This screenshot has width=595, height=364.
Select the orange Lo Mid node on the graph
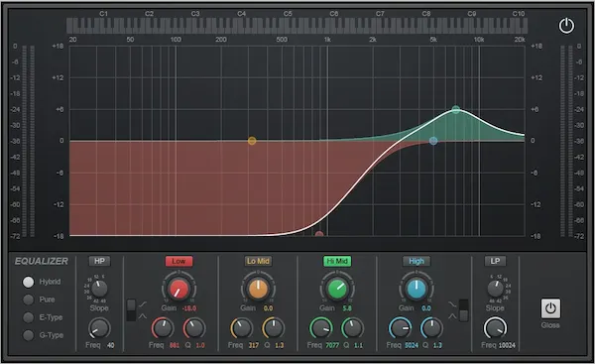pyautogui.click(x=252, y=141)
